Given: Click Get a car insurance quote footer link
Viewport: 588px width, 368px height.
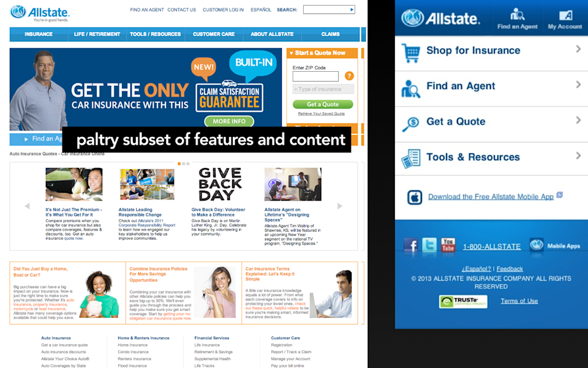Looking at the screenshot, I should [64, 345].
